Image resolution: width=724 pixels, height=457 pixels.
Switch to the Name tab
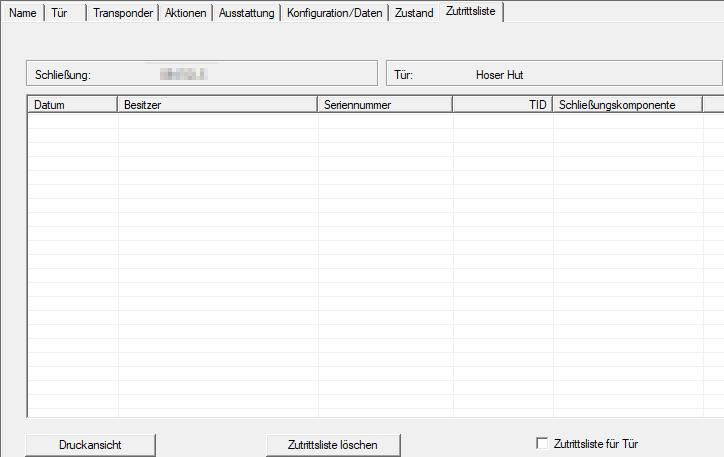click(22, 13)
